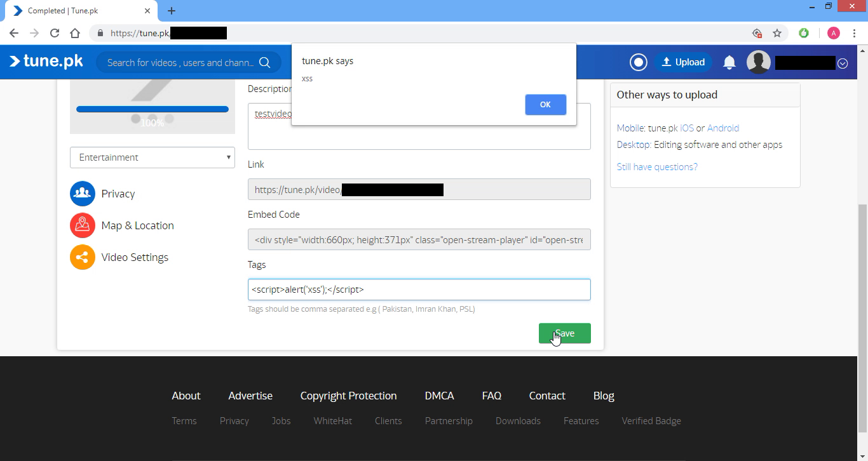Open the Verified Badge footer link

pyautogui.click(x=651, y=421)
